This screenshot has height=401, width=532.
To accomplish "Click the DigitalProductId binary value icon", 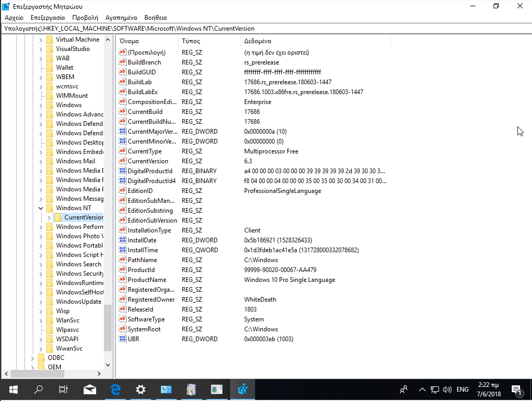I will click(123, 171).
